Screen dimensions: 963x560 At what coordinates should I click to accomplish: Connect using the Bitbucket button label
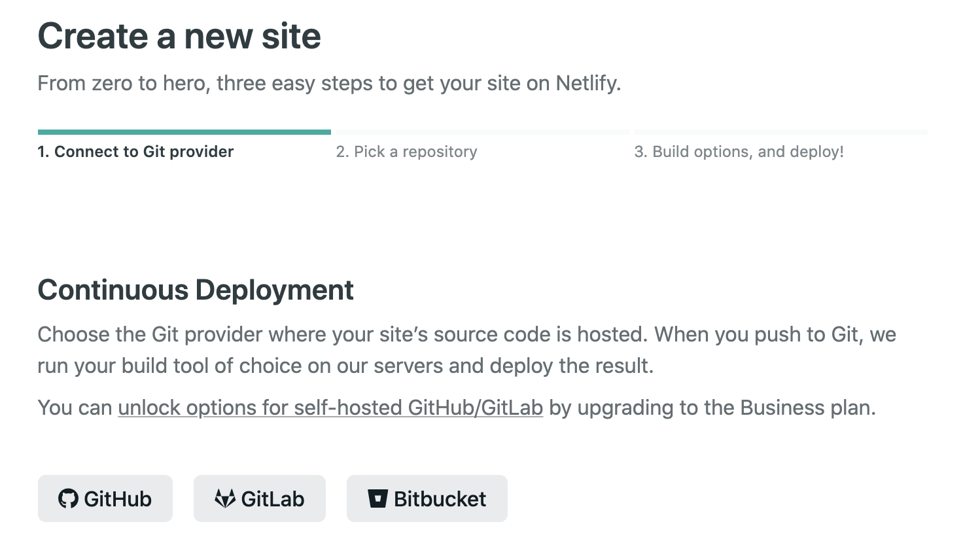440,499
